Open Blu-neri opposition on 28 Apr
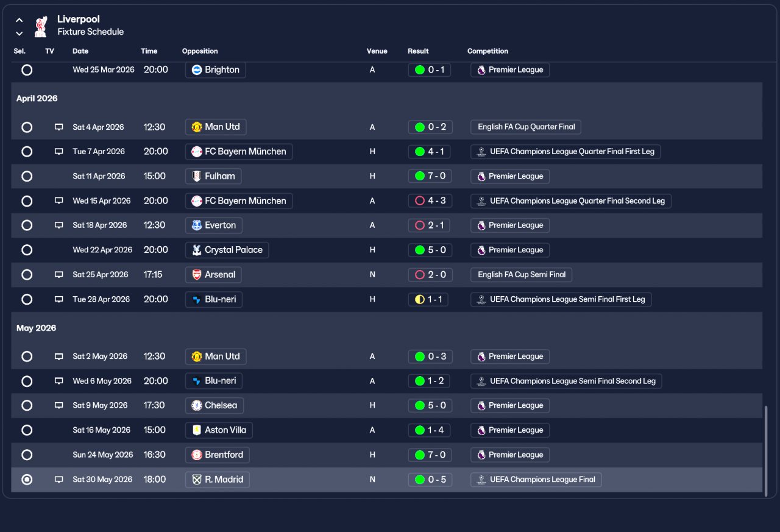The image size is (780, 532). click(214, 299)
